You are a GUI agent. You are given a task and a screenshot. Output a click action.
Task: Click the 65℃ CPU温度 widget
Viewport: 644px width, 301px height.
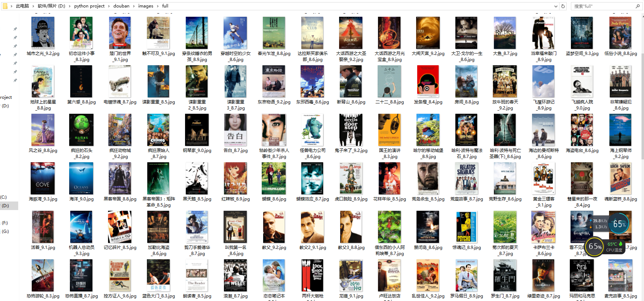(615, 247)
